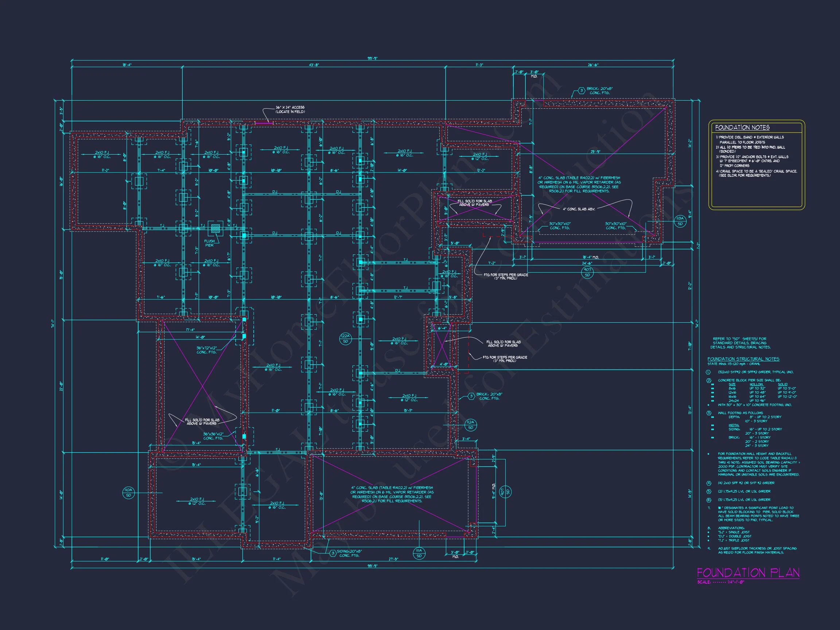Select the 907 SD detail marker
840x630 pixels.
coord(587,272)
